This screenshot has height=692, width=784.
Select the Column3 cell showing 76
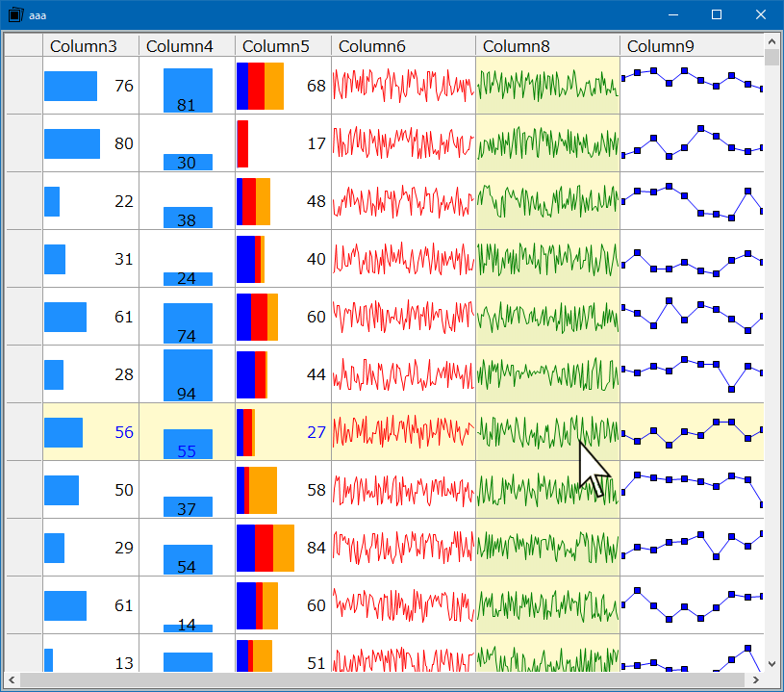90,86
